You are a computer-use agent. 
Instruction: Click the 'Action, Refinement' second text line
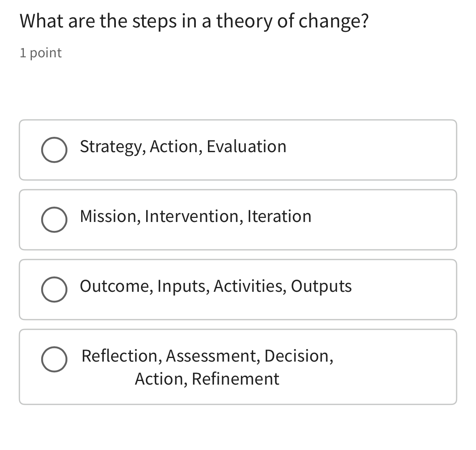tap(207, 379)
